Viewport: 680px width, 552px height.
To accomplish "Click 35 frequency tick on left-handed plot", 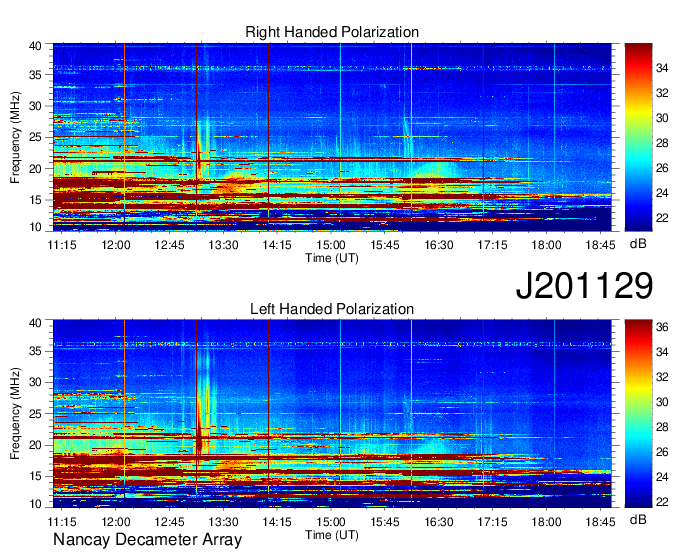I will coord(35,351).
